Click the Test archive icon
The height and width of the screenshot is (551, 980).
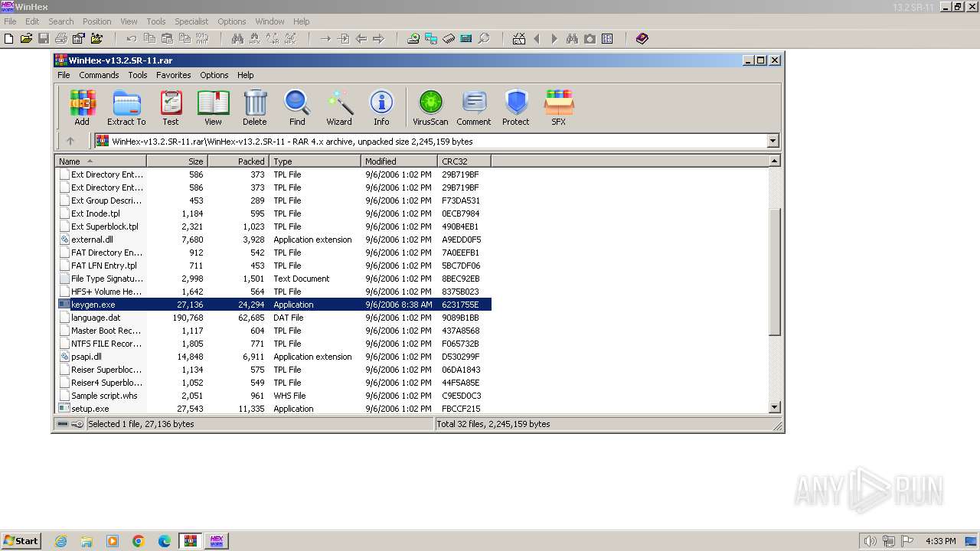[x=171, y=107]
